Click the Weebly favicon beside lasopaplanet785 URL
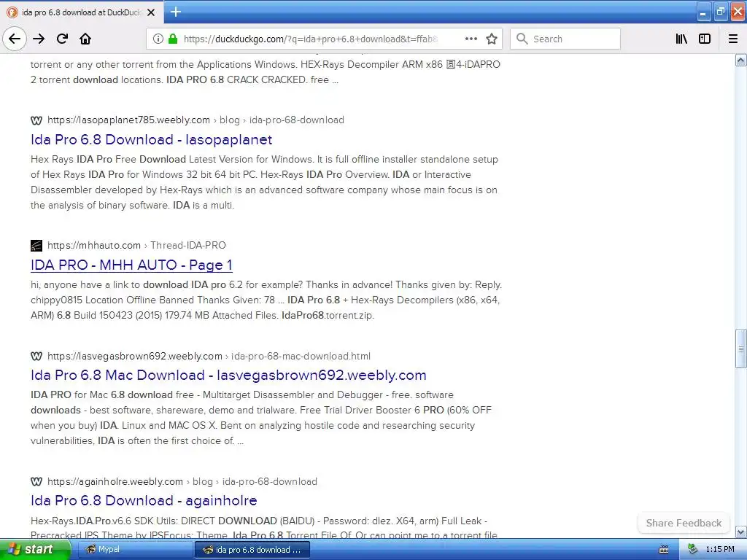Viewport: 747px width, 560px height. point(36,120)
